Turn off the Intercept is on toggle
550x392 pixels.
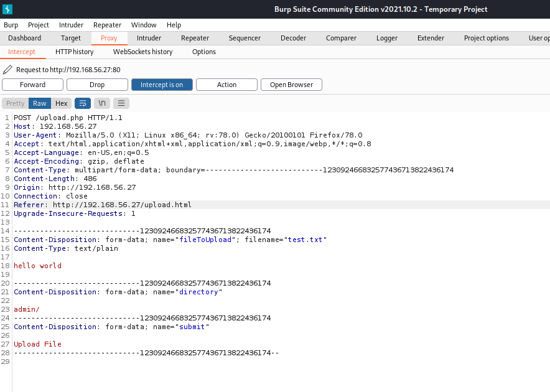[x=162, y=85]
